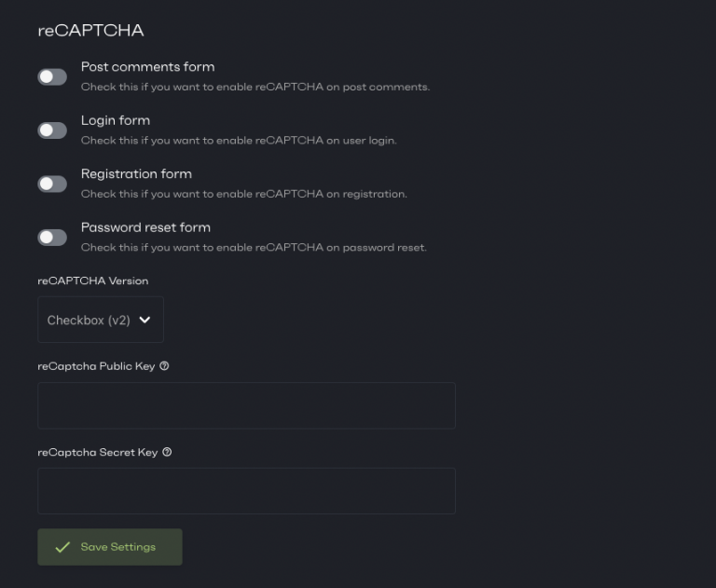
Task: Click the help icon beside reCaptcha Public Key
Action: pyautogui.click(x=165, y=366)
